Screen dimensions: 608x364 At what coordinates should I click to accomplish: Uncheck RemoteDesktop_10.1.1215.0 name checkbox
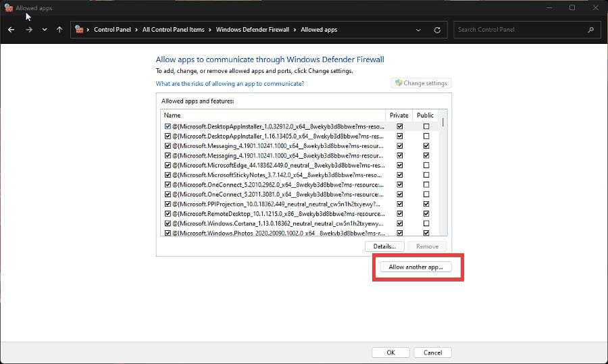[x=168, y=213]
